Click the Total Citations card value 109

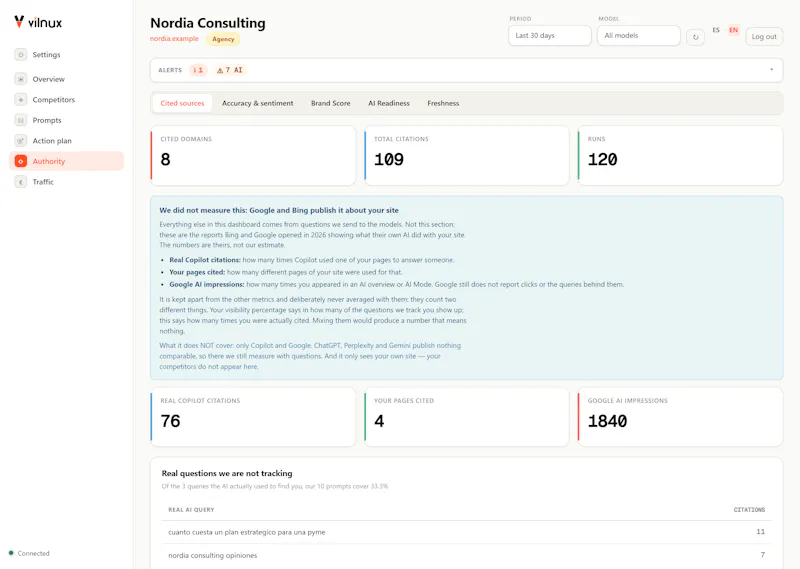pos(389,160)
